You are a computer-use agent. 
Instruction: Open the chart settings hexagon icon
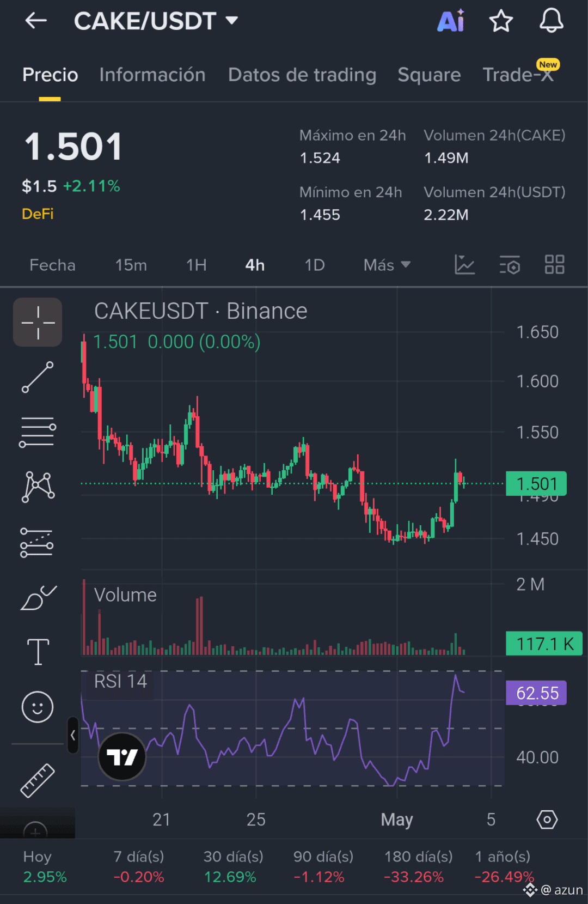click(547, 820)
